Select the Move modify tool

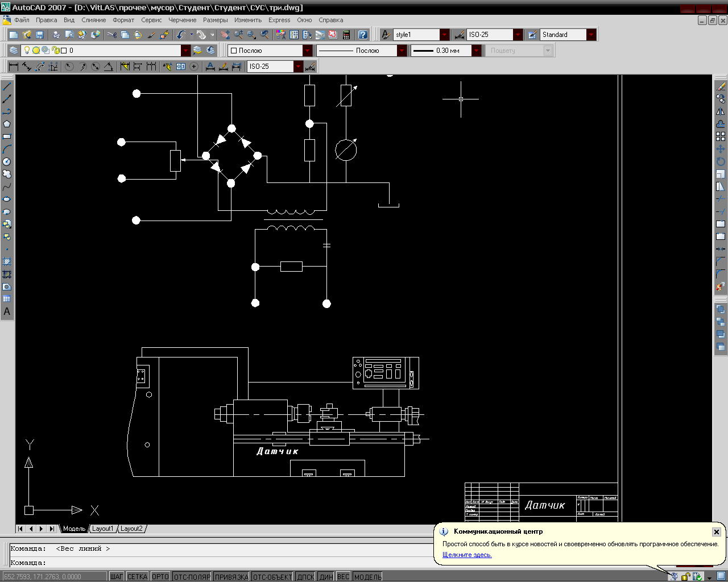click(721, 149)
